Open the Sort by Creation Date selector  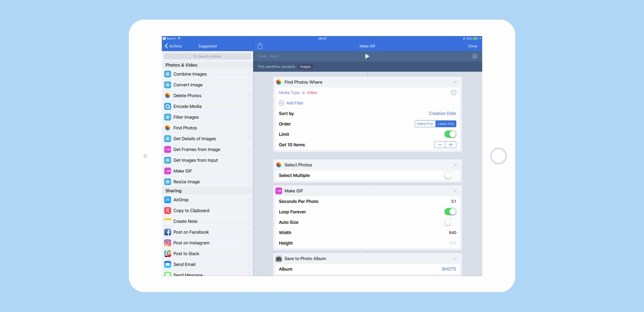coord(442,114)
